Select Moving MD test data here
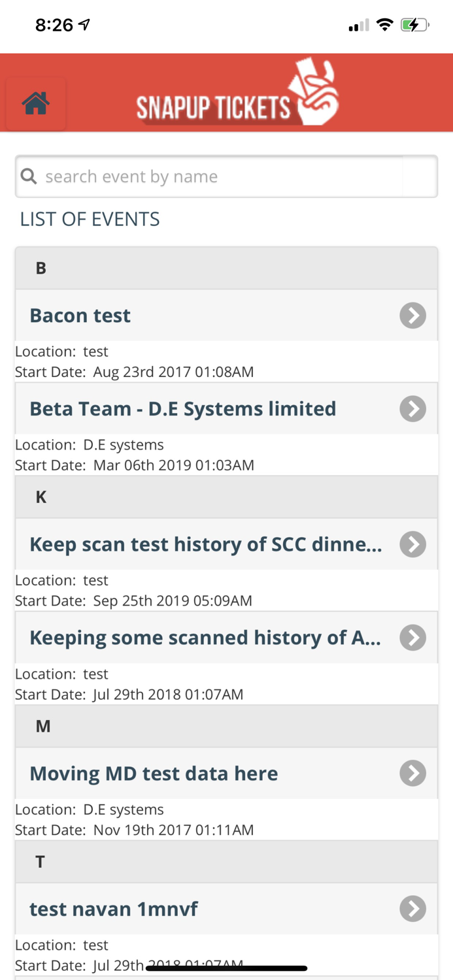The height and width of the screenshot is (980, 453). pyautogui.click(x=154, y=774)
